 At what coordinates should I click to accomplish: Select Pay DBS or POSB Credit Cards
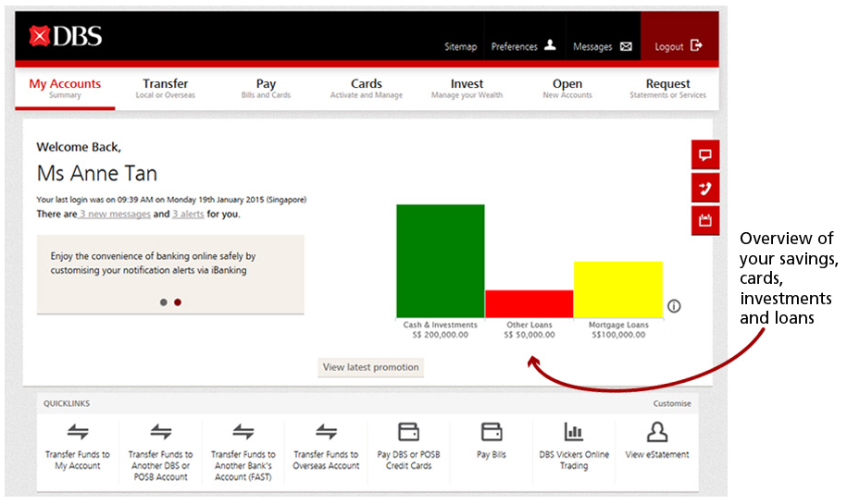click(x=408, y=445)
